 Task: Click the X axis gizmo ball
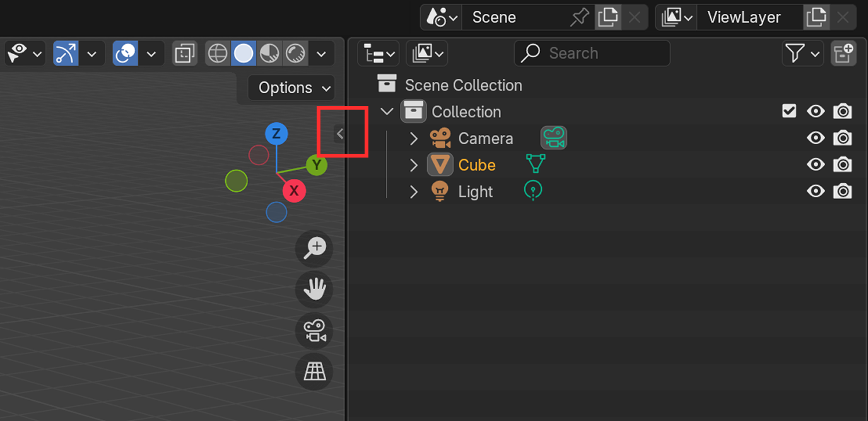294,190
